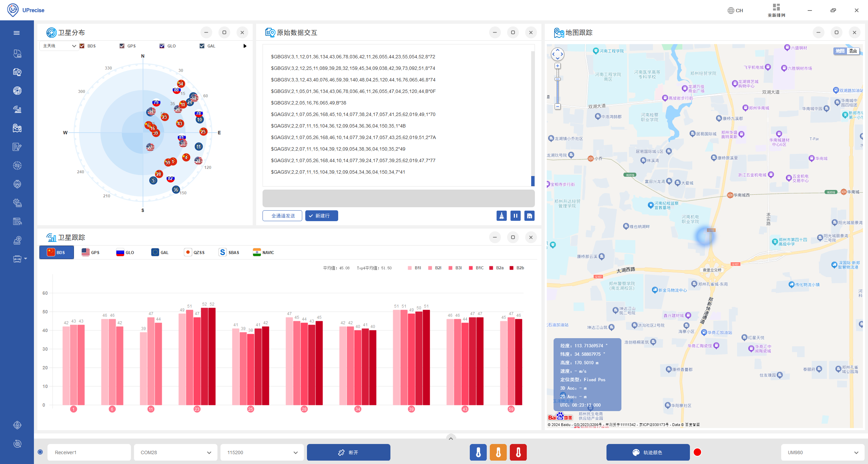The height and width of the screenshot is (464, 868).
Task: Minimize the map tracking panel
Action: click(818, 33)
